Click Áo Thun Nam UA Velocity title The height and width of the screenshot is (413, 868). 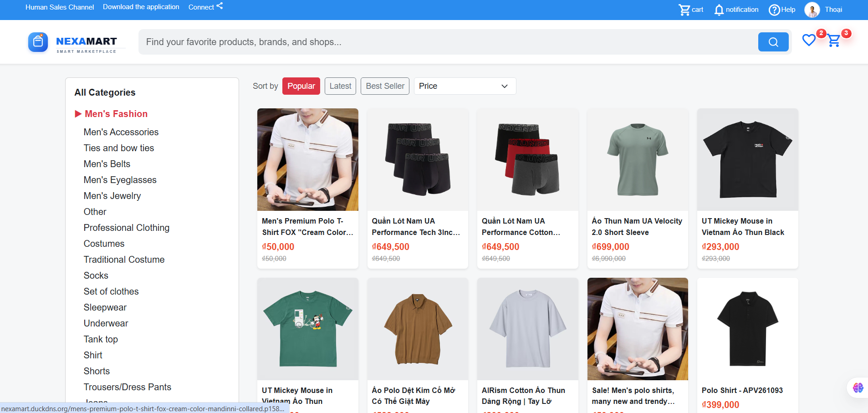637,226
